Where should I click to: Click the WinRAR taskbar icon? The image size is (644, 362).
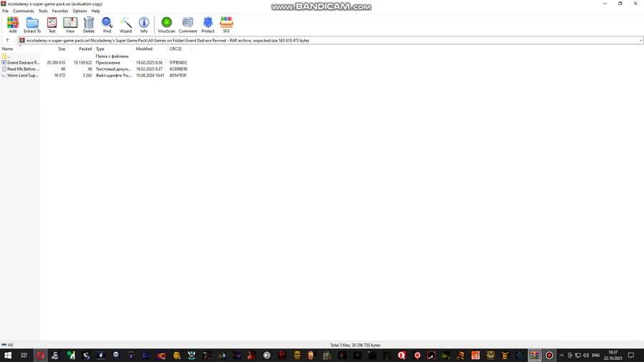point(535,356)
